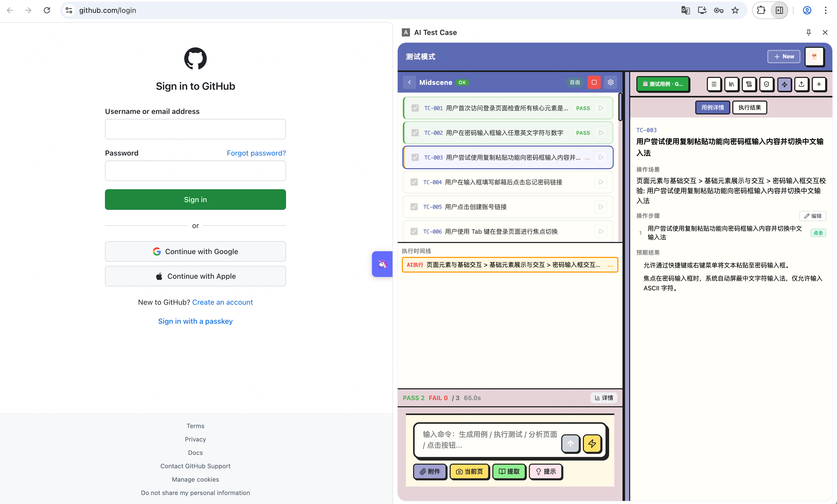Run test case TC-001 play icon
The image size is (837, 504).
(x=601, y=108)
